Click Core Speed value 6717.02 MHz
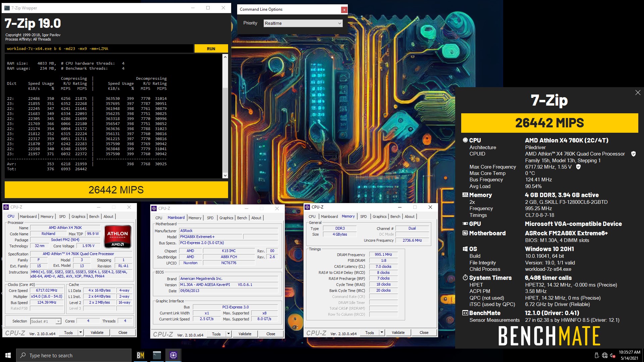Viewport: 644px width, 362px height. [47, 291]
